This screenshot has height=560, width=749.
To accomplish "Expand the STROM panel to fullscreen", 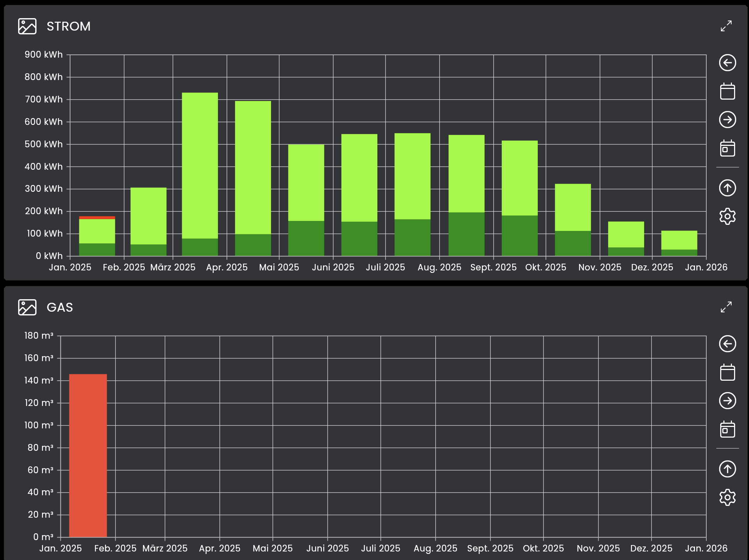I will tap(726, 26).
